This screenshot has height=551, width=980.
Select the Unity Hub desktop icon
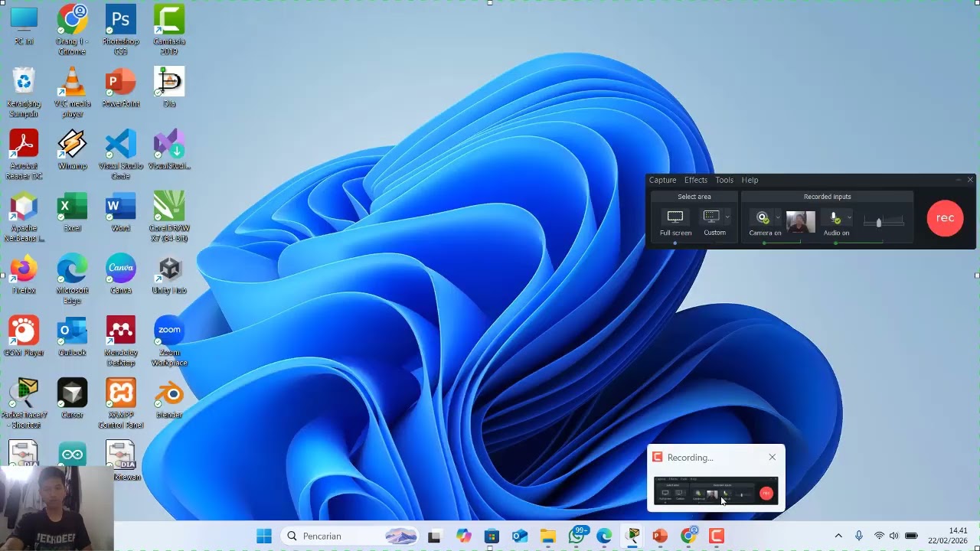click(168, 275)
